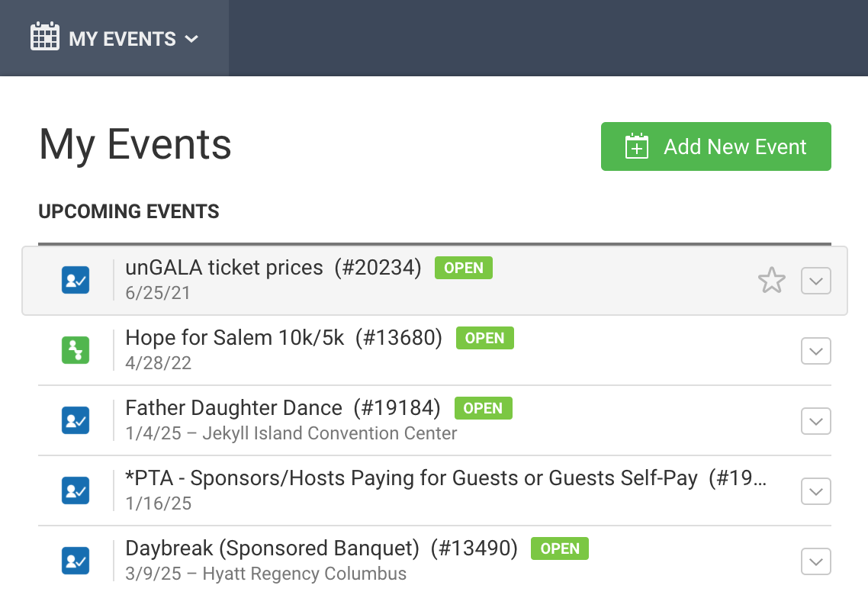This screenshot has height=595, width=868.
Task: Click the green Hope for Salem 10k/5k icon
Action: [76, 350]
